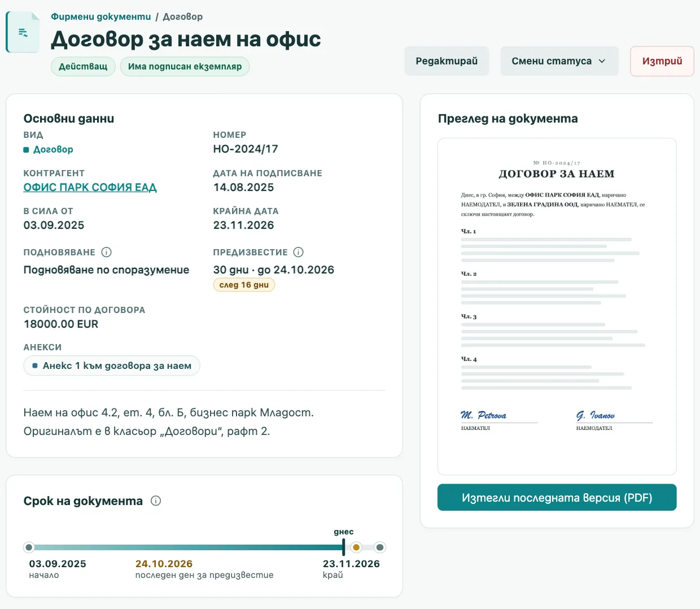Image resolution: width=700 pixels, height=609 pixels.
Task: Click the Договор breadcrumb item
Action: pyautogui.click(x=182, y=16)
